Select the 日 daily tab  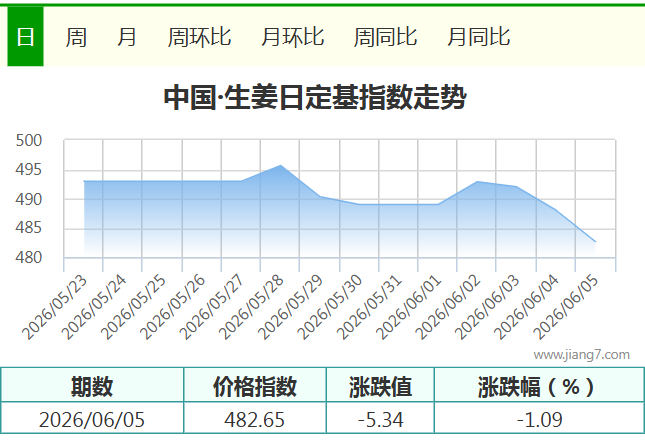(x=25, y=37)
